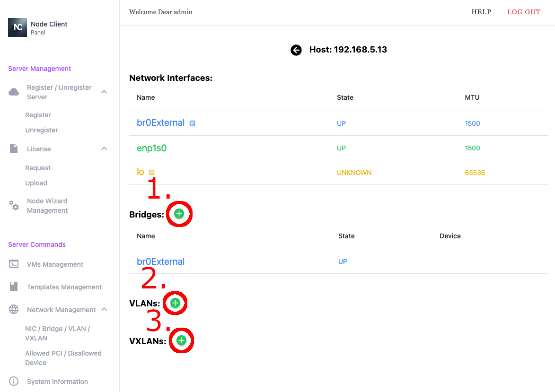The image size is (555, 392).
Task: Click the back arrow next to Host
Action: coord(296,50)
